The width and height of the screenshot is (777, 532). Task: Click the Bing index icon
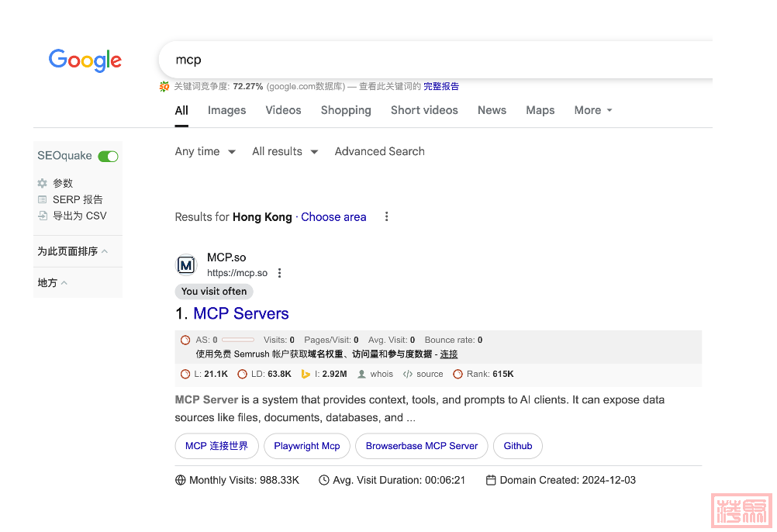pos(306,374)
